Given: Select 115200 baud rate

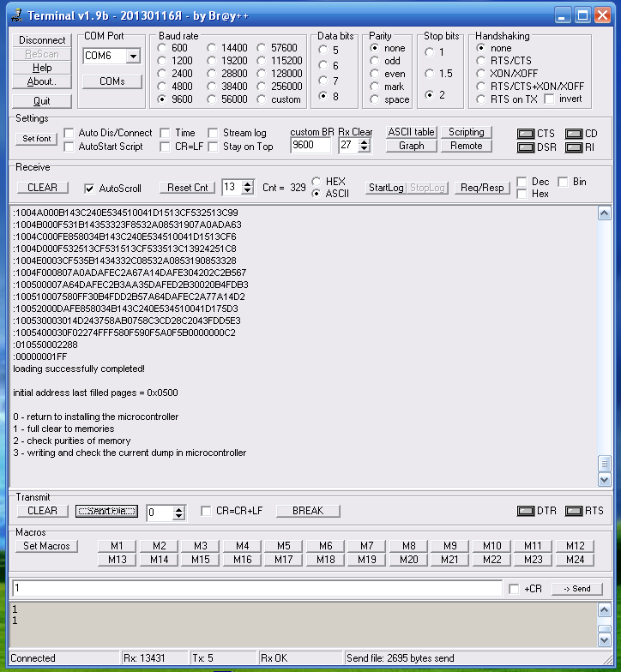Looking at the screenshot, I should pyautogui.click(x=261, y=61).
